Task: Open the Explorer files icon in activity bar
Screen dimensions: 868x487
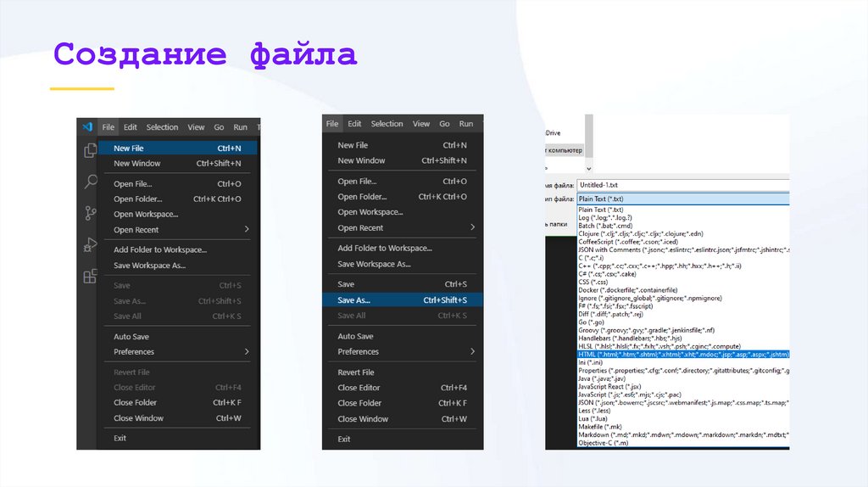Action: pos(90,150)
